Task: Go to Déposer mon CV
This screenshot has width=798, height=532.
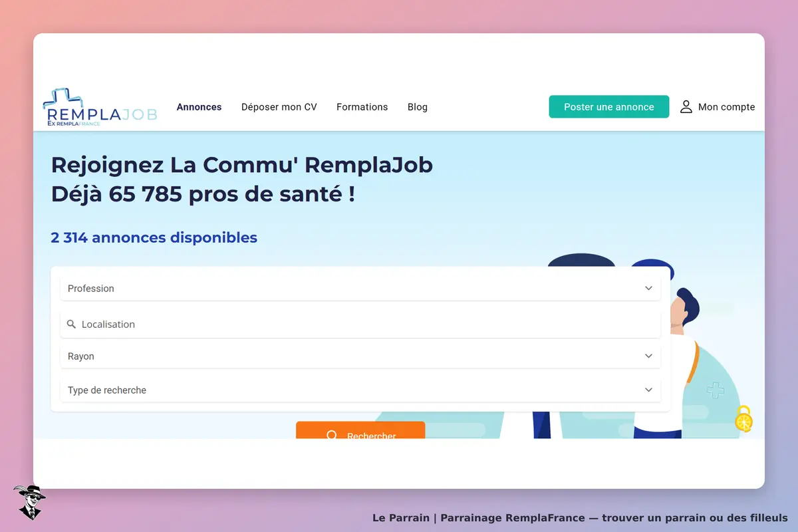Action: pos(279,107)
